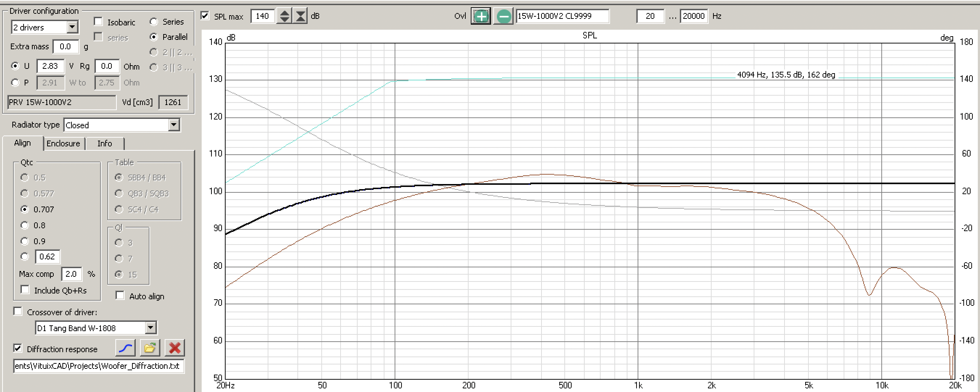Viewport: 980px width, 392px height.
Task: Select custom Qtc 0.62 radio button
Action: pyautogui.click(x=25, y=257)
